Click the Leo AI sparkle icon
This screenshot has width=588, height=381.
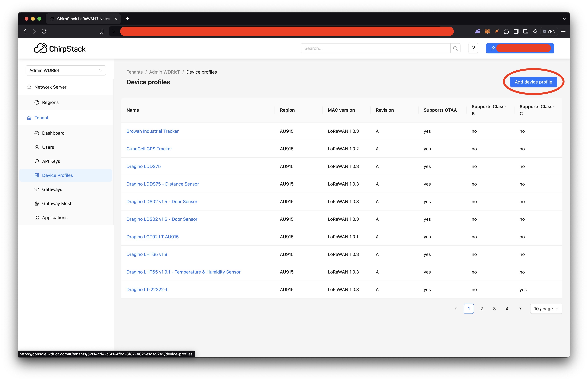[x=535, y=31]
